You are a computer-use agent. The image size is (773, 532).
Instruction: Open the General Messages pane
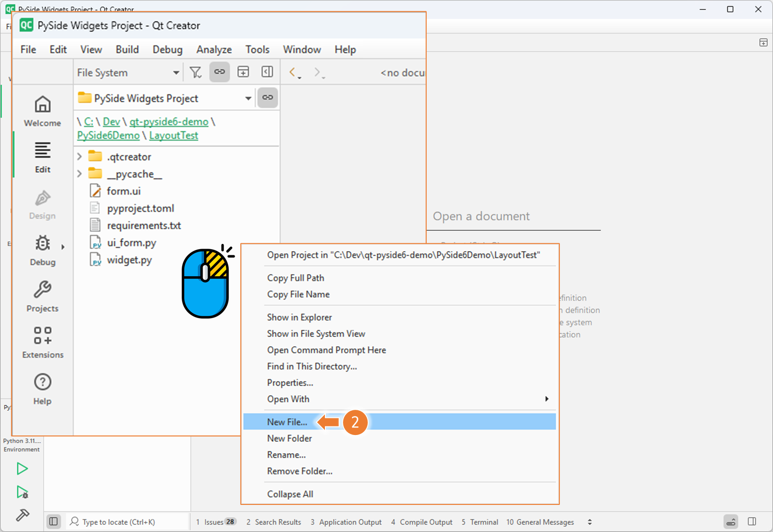[x=540, y=522]
